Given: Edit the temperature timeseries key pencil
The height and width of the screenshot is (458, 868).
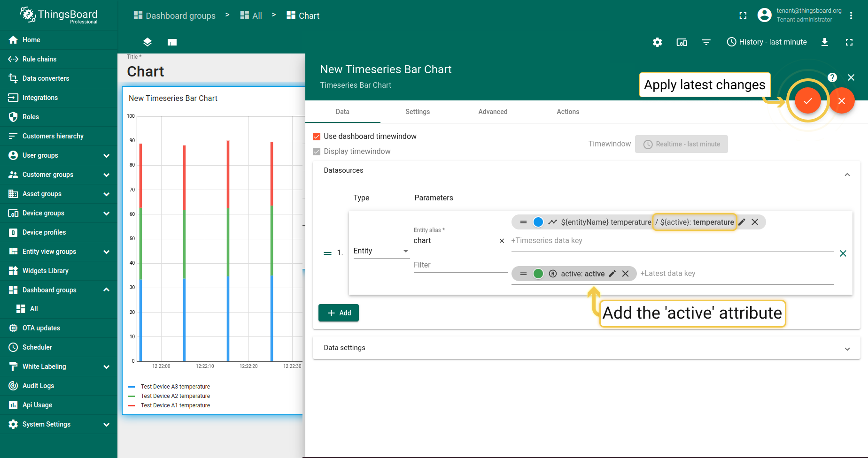Looking at the screenshot, I should pyautogui.click(x=742, y=222).
